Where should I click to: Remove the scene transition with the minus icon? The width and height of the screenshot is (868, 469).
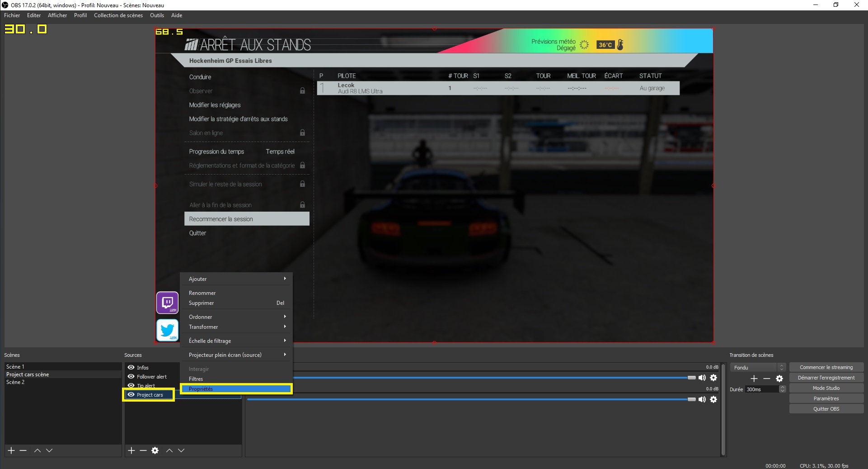click(767, 379)
